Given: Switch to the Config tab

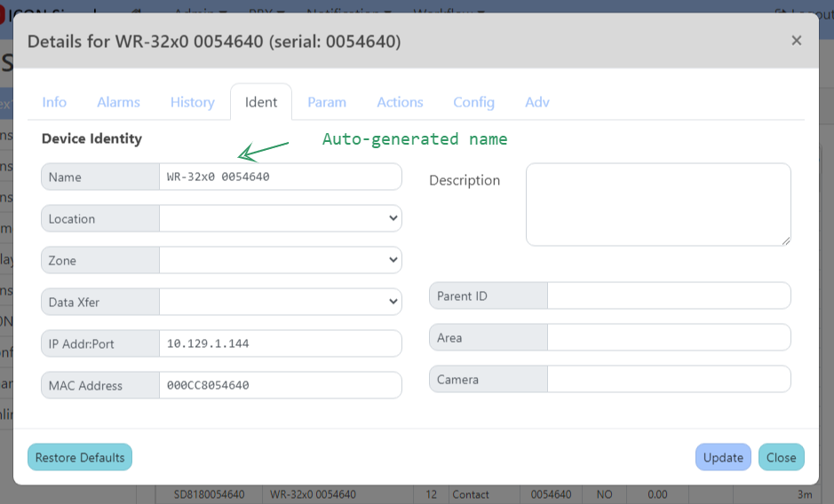Looking at the screenshot, I should pos(473,102).
